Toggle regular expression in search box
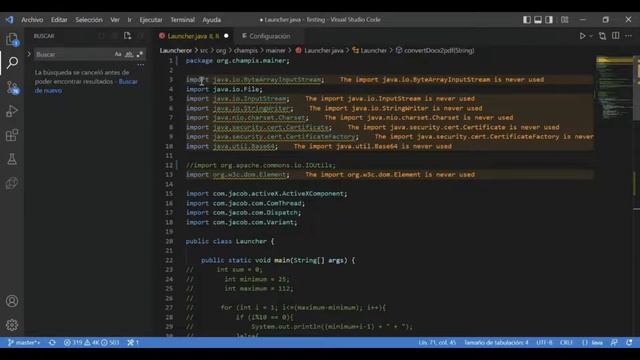This screenshot has width=640, height=360. (x=140, y=54)
